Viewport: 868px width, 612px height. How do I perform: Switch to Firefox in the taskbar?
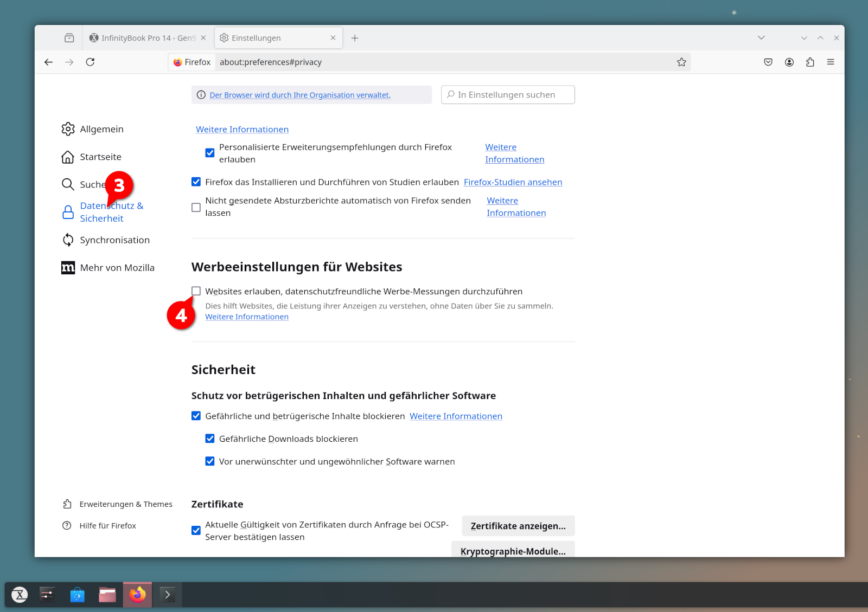[x=137, y=595]
